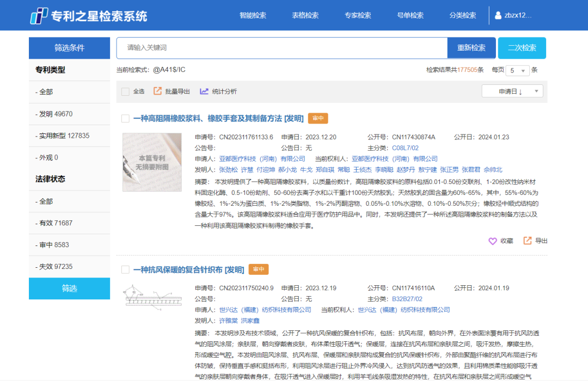The image size is (588, 381).
Task: Check the box for 一种高阻隔橡胶浆料 patent
Action: [126, 119]
